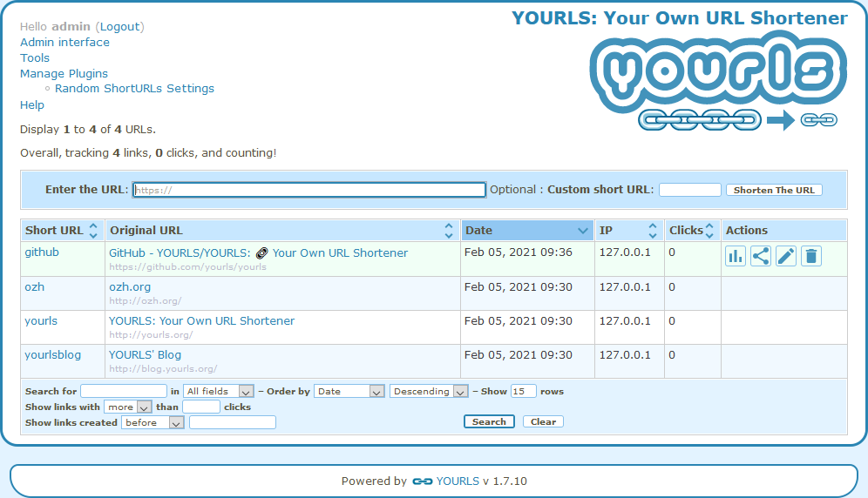Focus the Search for text field
The width and height of the screenshot is (868, 498).
click(x=124, y=391)
